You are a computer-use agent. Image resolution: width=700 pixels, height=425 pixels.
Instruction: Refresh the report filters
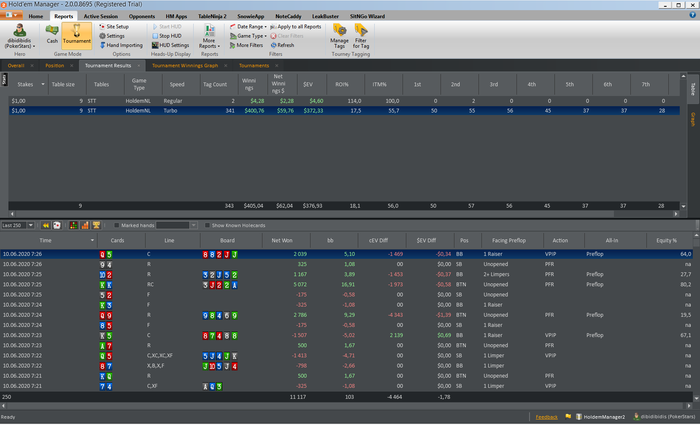(282, 45)
